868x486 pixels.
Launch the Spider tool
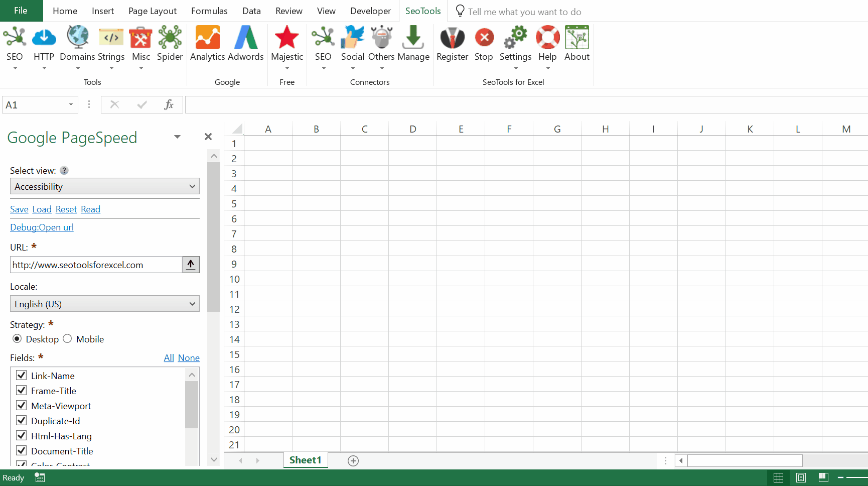pos(170,38)
